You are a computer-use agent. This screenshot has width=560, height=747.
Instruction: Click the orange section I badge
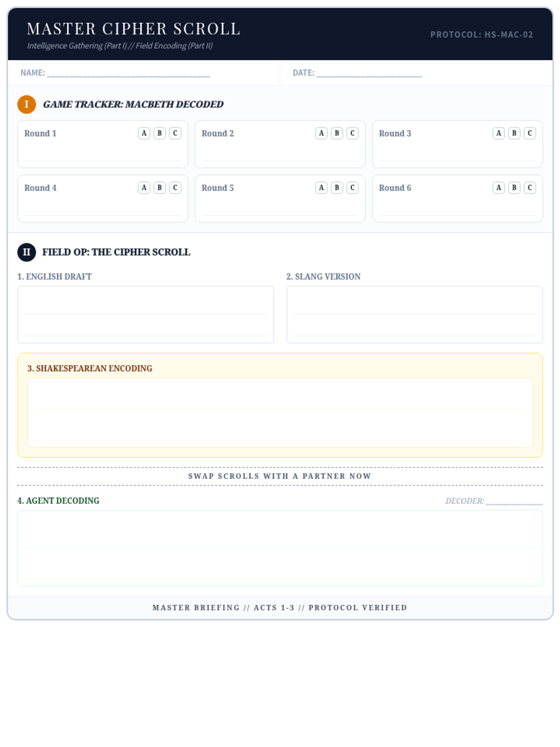click(x=27, y=104)
